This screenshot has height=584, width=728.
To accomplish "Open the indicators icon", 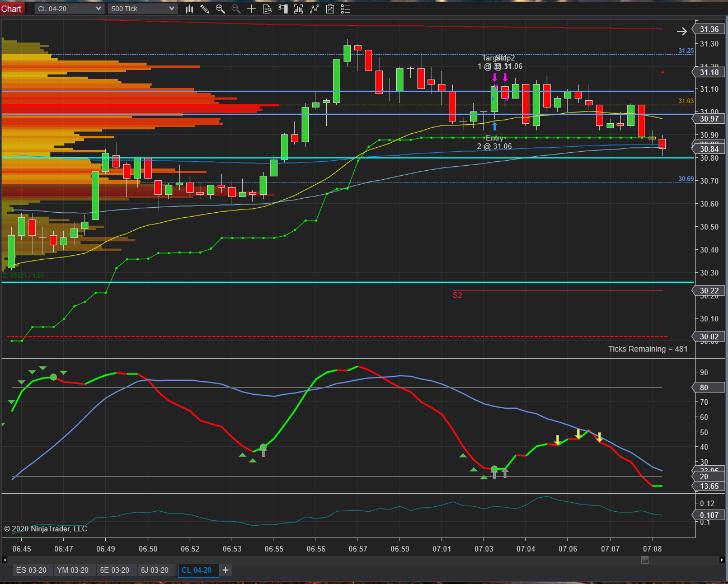I will coord(314,8).
